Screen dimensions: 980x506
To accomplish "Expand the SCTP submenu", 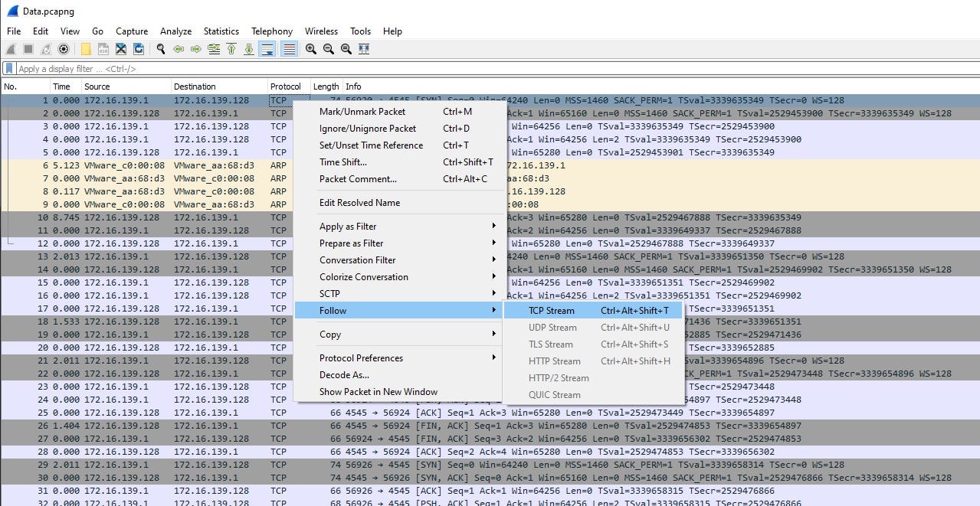I will coord(399,294).
